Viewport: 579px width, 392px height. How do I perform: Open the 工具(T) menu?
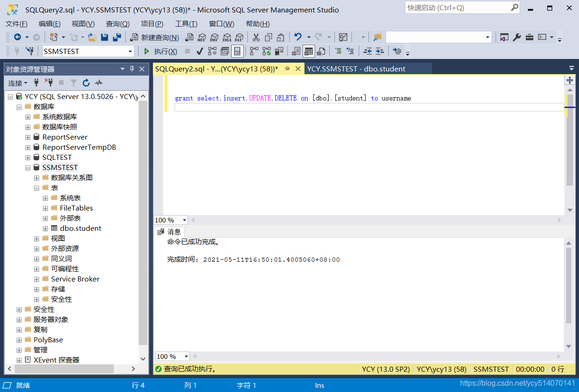point(186,24)
